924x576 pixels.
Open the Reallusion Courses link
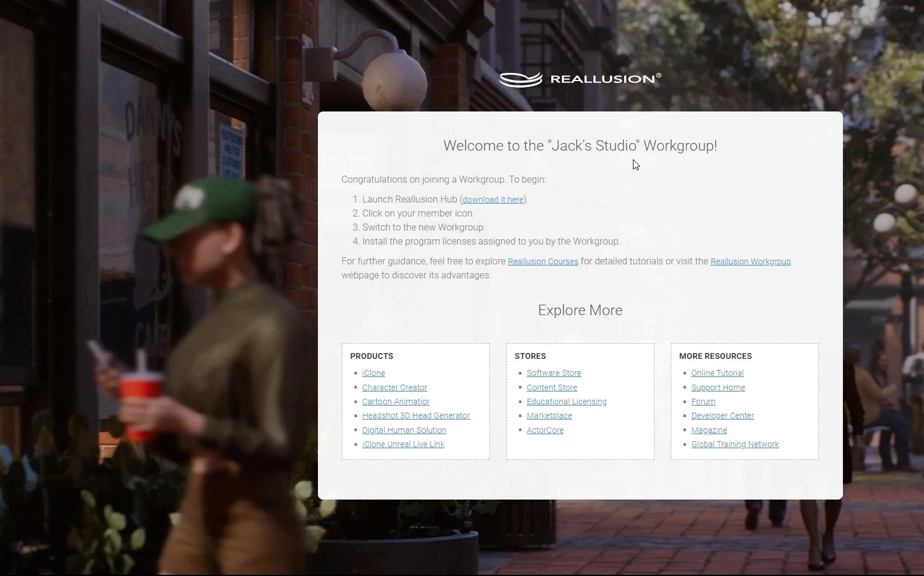542,261
